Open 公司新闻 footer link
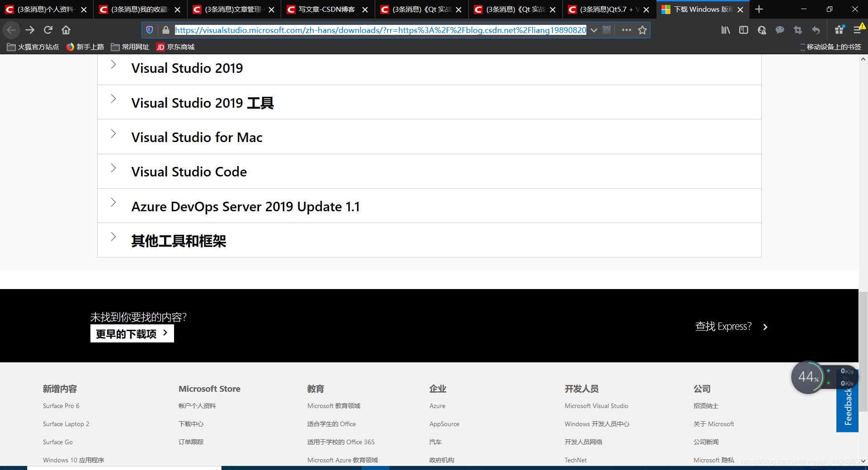 click(706, 442)
